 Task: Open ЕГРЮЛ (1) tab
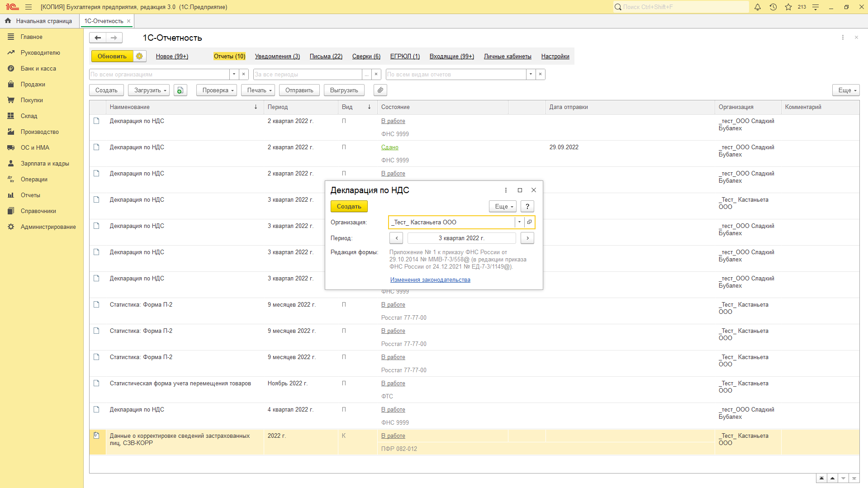coord(405,56)
